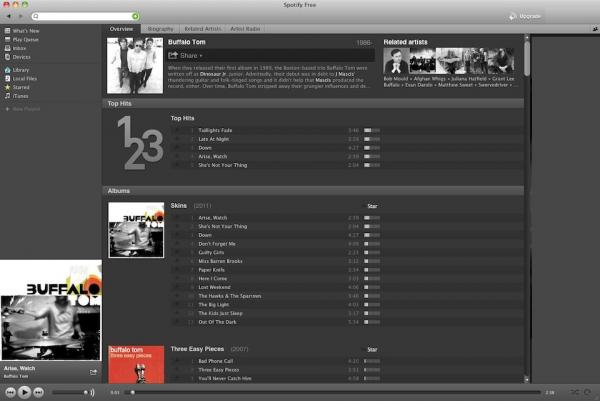Open the Three Easy Pieces album title

coord(197,349)
